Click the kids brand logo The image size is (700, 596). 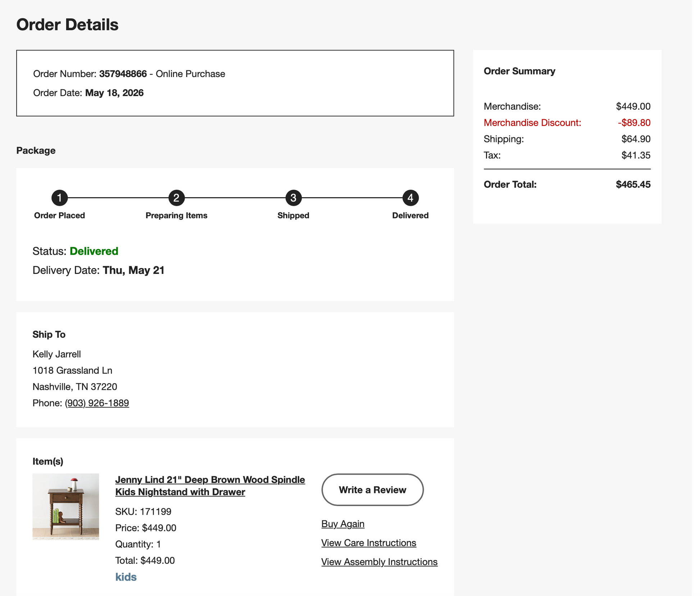point(126,577)
